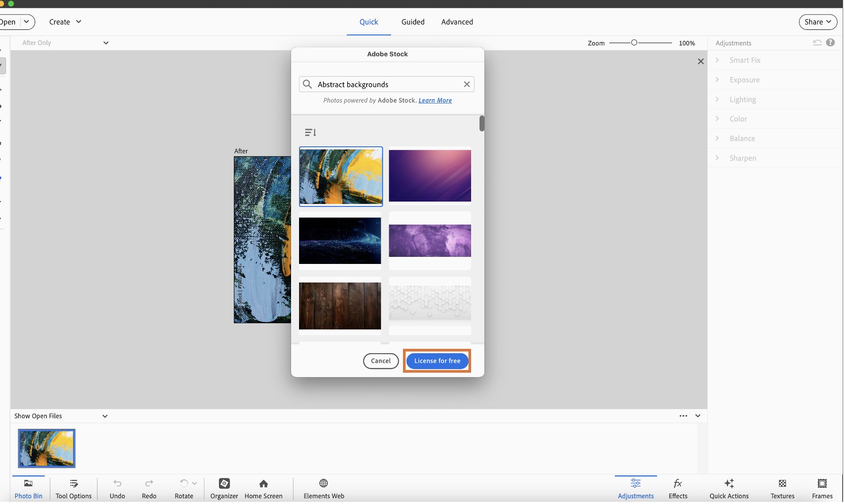Click the License for free button
This screenshot has height=504, width=844.
(437, 361)
